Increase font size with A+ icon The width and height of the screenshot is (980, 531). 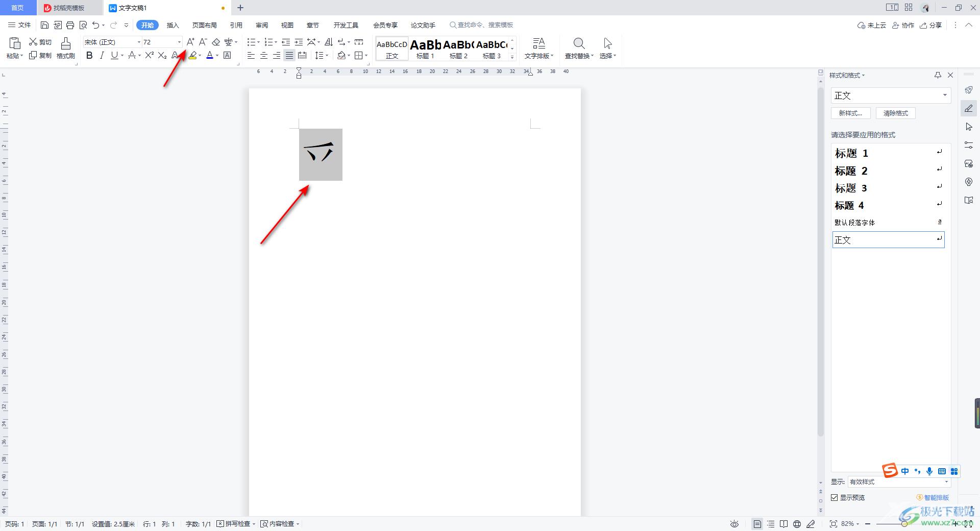pos(190,42)
